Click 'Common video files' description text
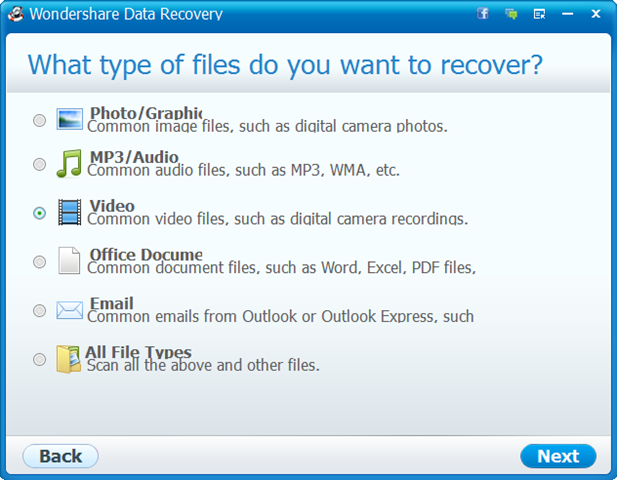This screenshot has height=480, width=617. click(277, 219)
